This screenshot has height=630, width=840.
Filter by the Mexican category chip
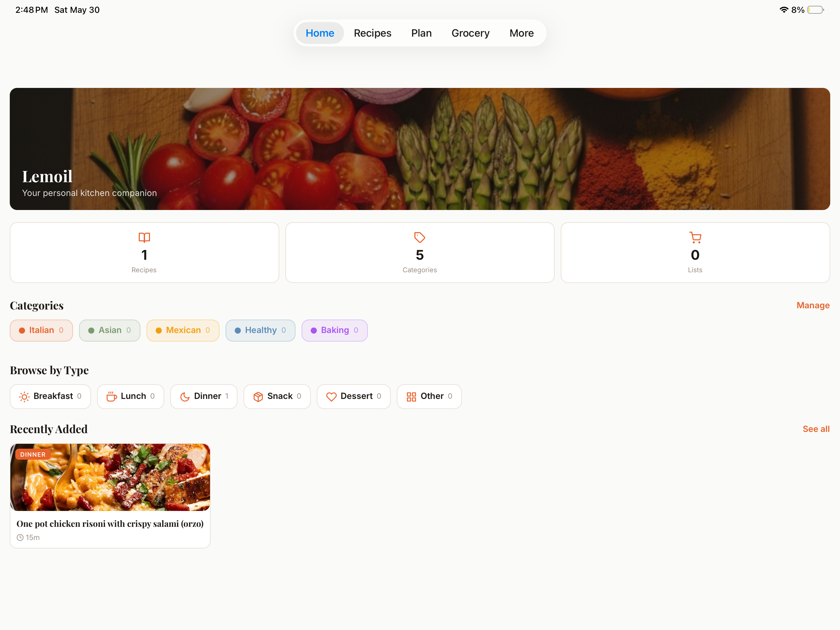(183, 330)
